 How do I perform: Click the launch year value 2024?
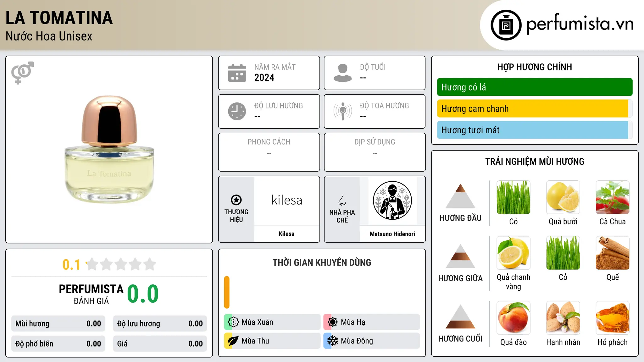tap(264, 78)
